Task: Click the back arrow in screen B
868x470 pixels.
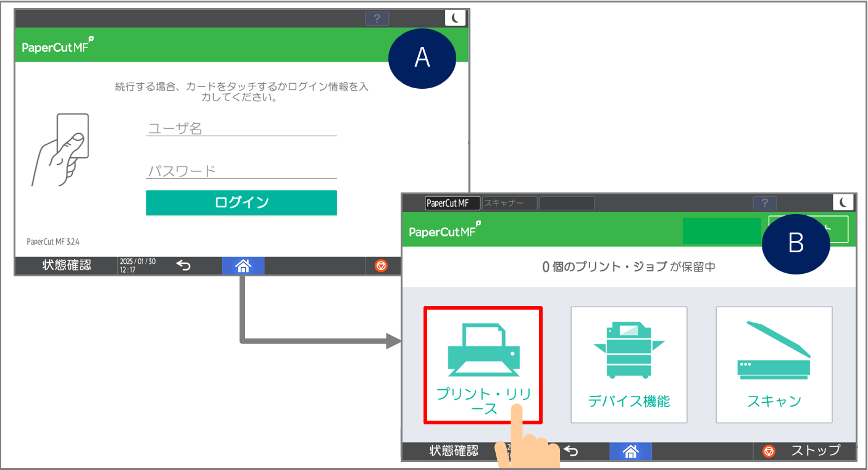Action: point(571,451)
